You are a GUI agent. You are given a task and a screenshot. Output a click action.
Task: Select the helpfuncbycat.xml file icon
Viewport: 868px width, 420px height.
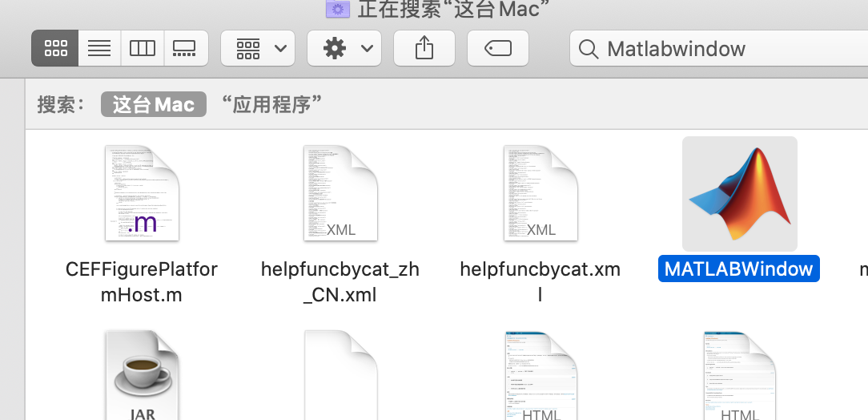click(540, 193)
